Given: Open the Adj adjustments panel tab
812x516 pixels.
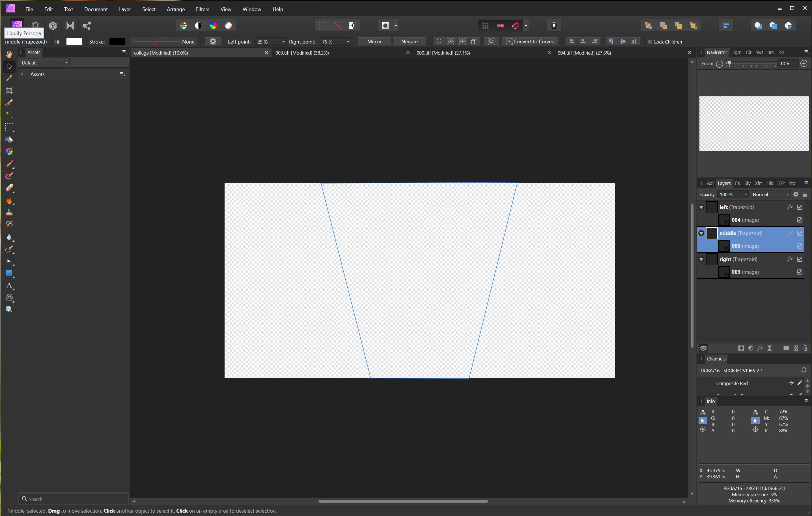Looking at the screenshot, I should tap(710, 183).
